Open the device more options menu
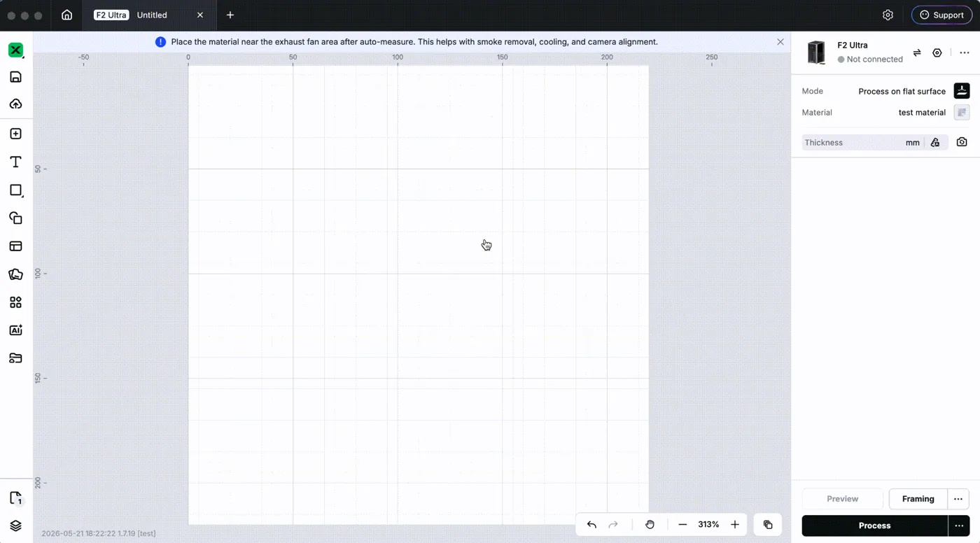The width and height of the screenshot is (980, 543). [964, 52]
